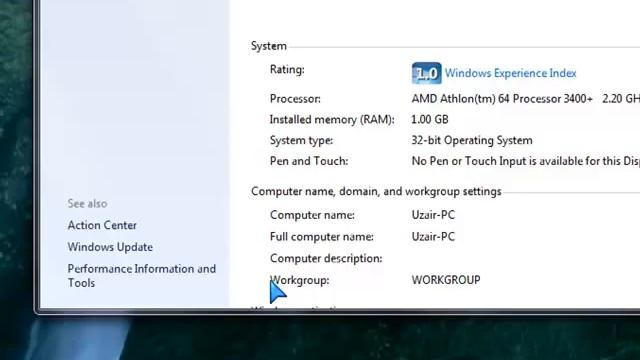Click Uzair-PC beside Full computer name
Screen dimensions: 640x360
(x=433, y=237)
